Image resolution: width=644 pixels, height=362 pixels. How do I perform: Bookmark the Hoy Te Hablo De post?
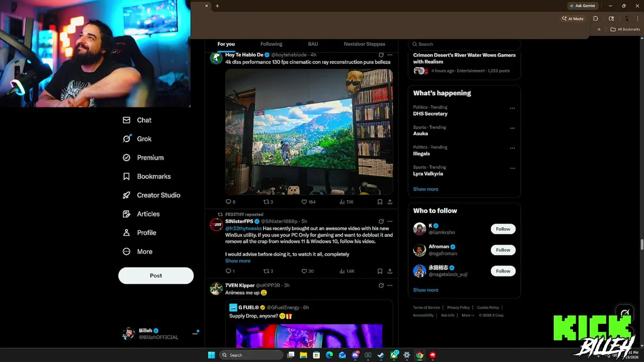coord(380,202)
